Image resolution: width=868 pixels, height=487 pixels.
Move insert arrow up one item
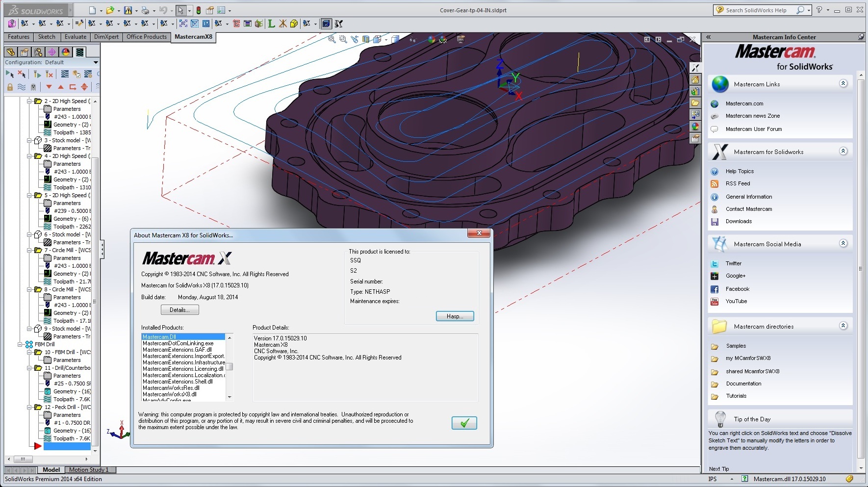coord(61,87)
